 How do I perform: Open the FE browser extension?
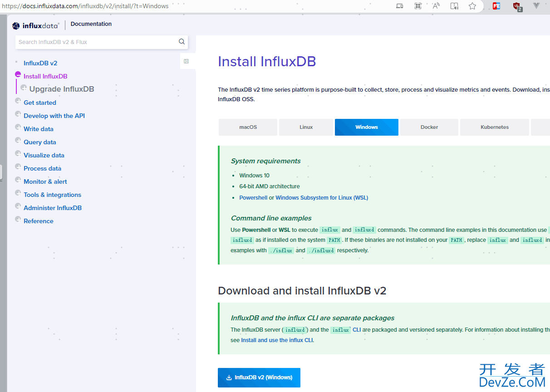pyautogui.click(x=496, y=6)
